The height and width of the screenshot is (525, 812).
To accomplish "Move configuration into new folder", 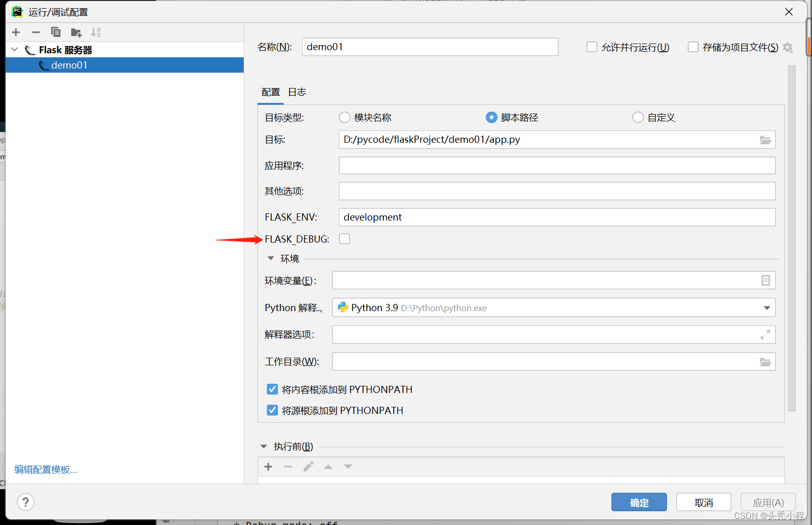I will click(76, 33).
